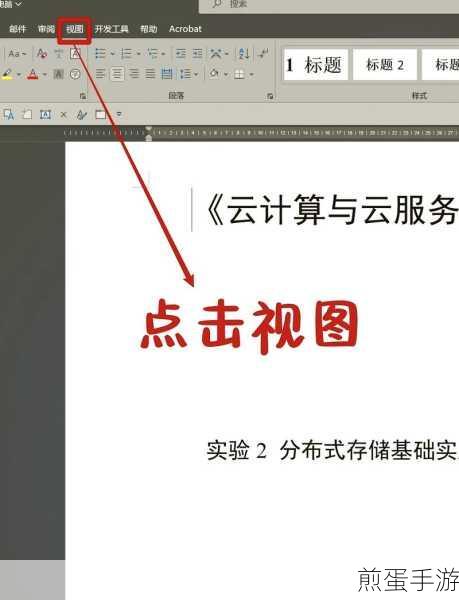This screenshot has width=459, height=600.
Task: Select the Acrobat ribbon tab
Action: [185, 29]
